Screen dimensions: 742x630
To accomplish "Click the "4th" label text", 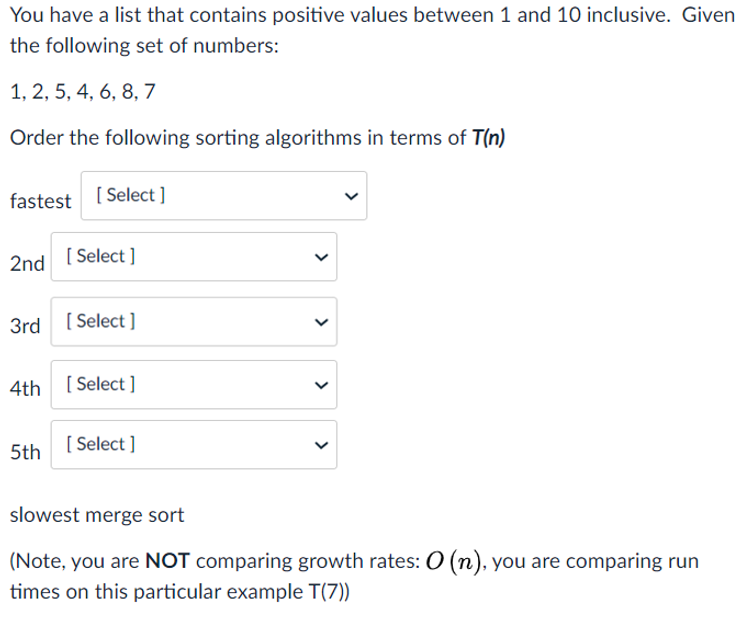I will (25, 389).
